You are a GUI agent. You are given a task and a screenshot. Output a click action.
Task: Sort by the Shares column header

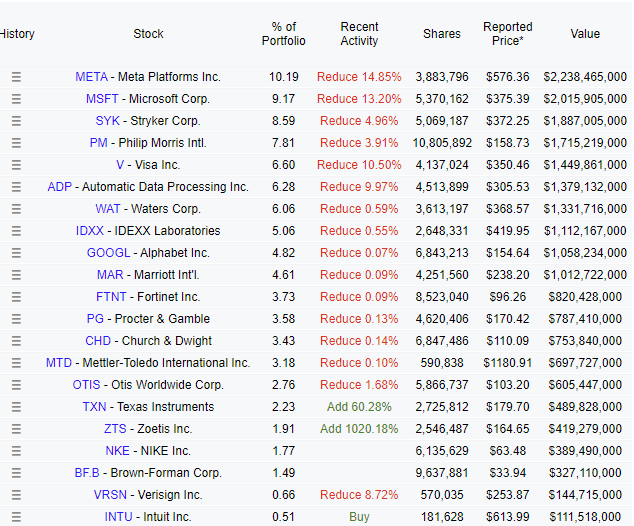coord(442,34)
